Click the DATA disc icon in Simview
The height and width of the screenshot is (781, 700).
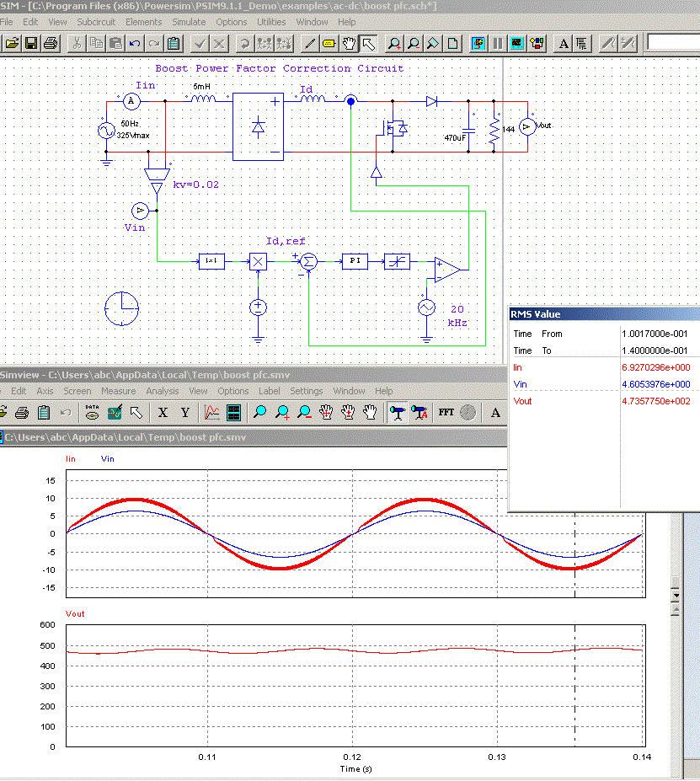(92, 413)
